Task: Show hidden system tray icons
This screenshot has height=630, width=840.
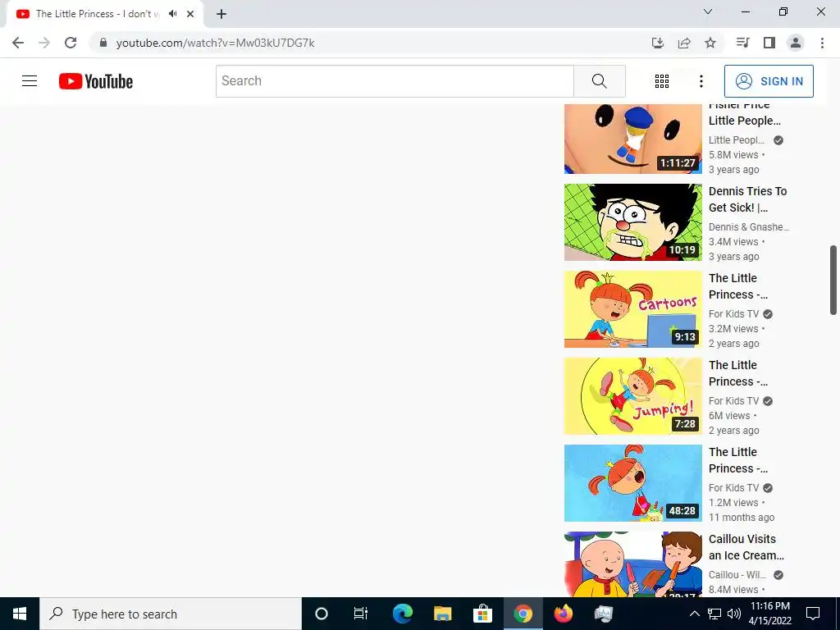Action: (x=694, y=614)
